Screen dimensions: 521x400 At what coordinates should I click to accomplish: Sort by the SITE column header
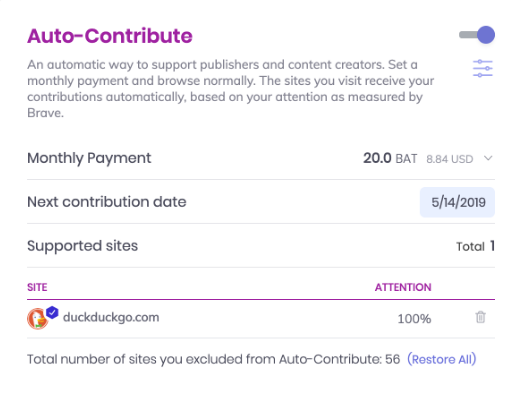(x=37, y=287)
